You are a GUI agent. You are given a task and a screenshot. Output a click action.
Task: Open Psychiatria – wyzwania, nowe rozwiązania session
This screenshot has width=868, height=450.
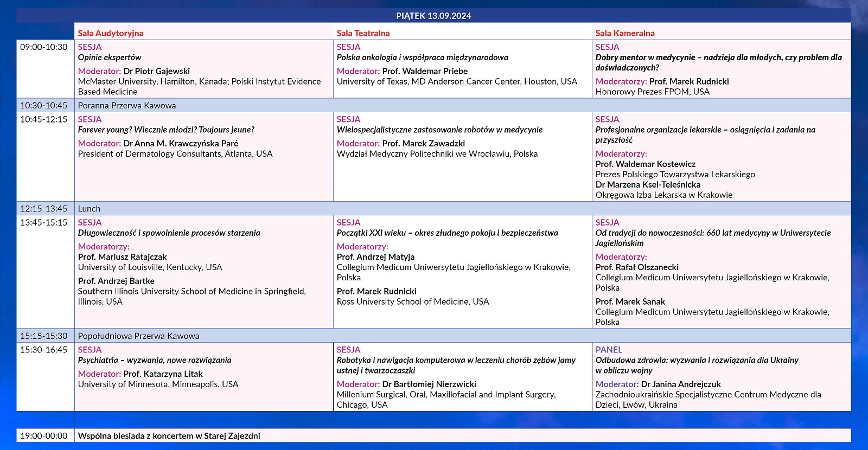tap(155, 361)
